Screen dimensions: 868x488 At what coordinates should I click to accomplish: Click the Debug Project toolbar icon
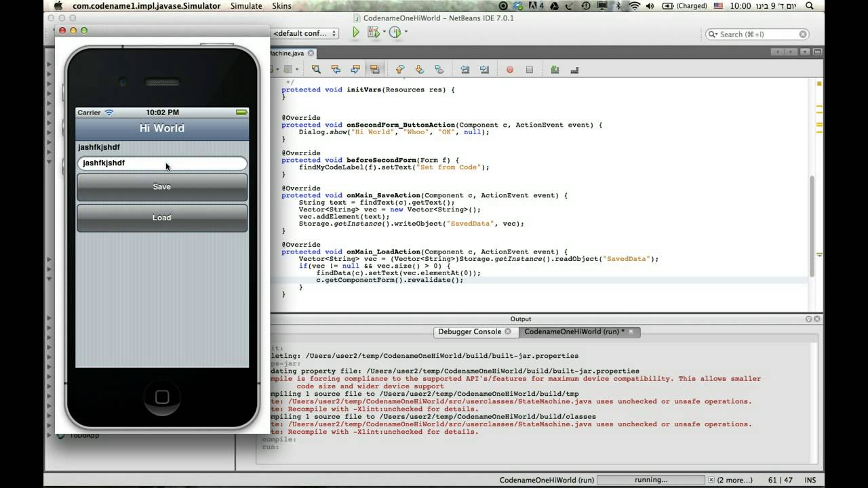click(x=373, y=33)
